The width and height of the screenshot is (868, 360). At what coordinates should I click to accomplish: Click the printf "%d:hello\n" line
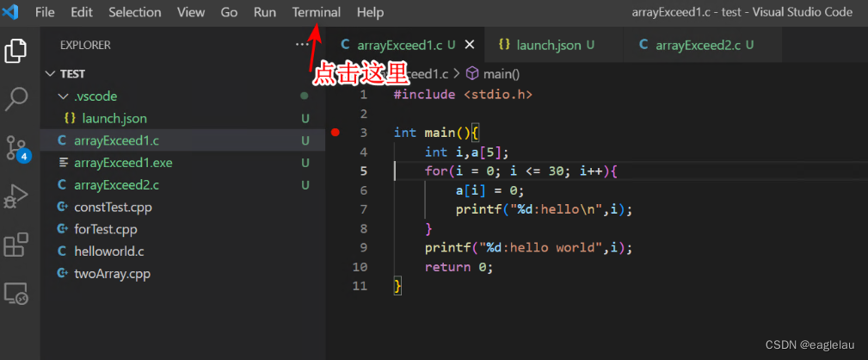pyautogui.click(x=544, y=209)
